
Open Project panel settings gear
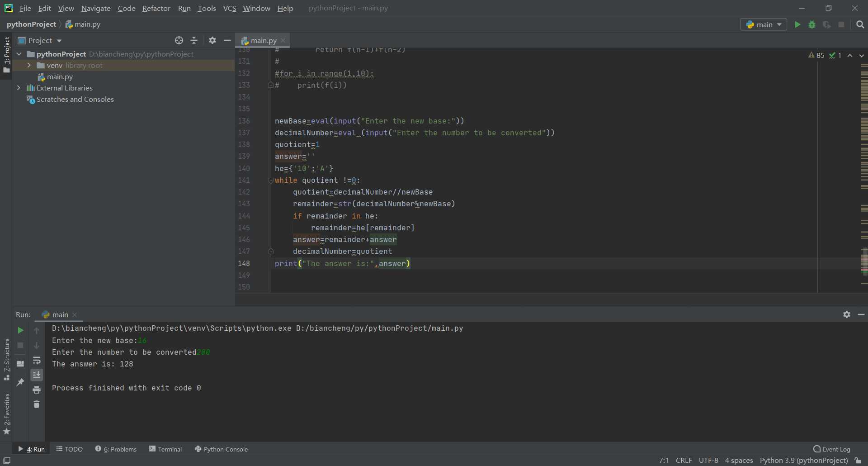pos(212,40)
